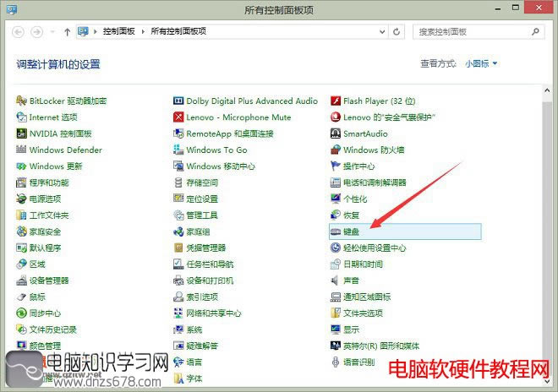Screen dimensions: 558x392
Task: Open the 设备和打印机 icon
Action: coord(178,280)
